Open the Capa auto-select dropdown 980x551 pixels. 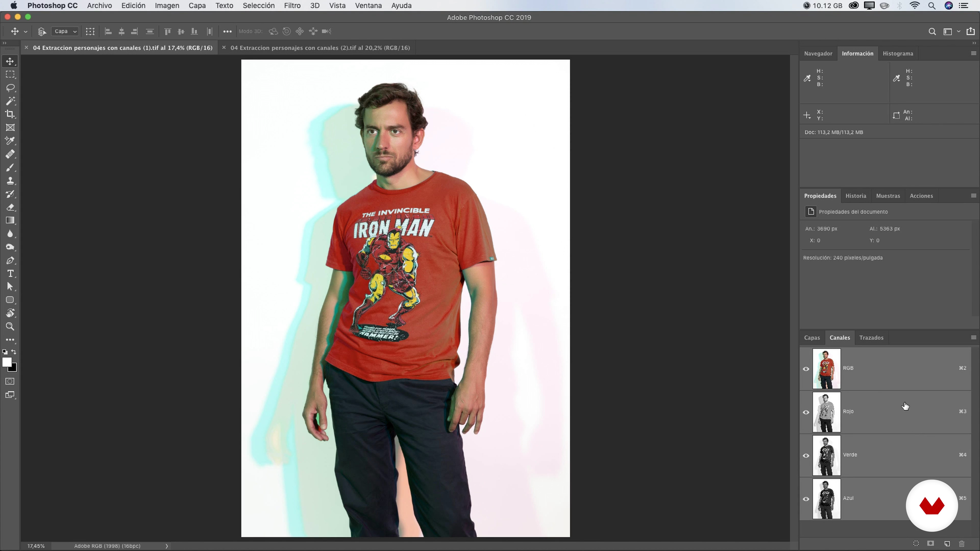tap(65, 31)
